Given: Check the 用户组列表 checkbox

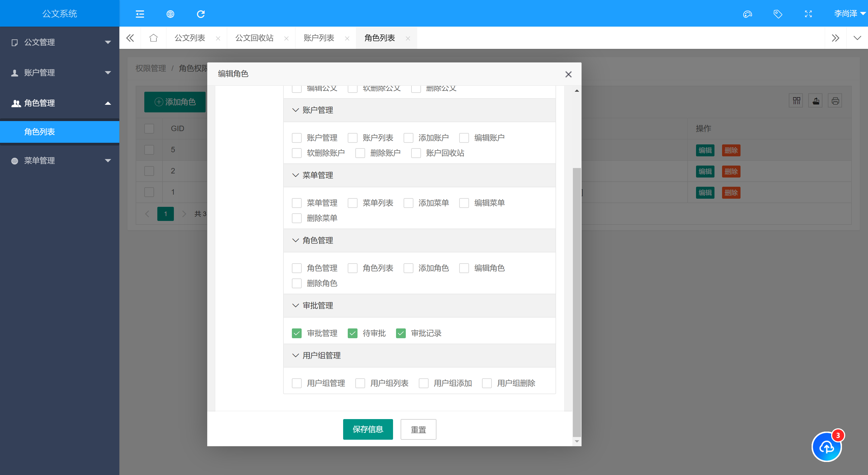Looking at the screenshot, I should pos(360,383).
